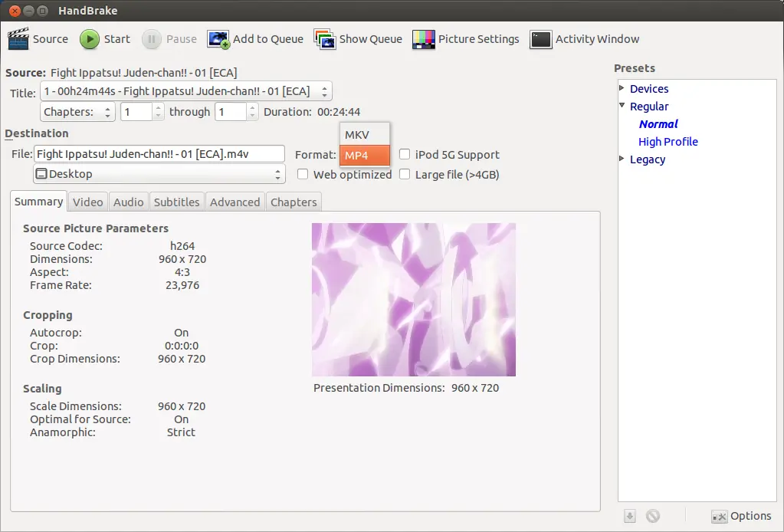Screen dimensions: 784x532
Task: Click the down-arrow button near Options
Action: pyautogui.click(x=629, y=516)
